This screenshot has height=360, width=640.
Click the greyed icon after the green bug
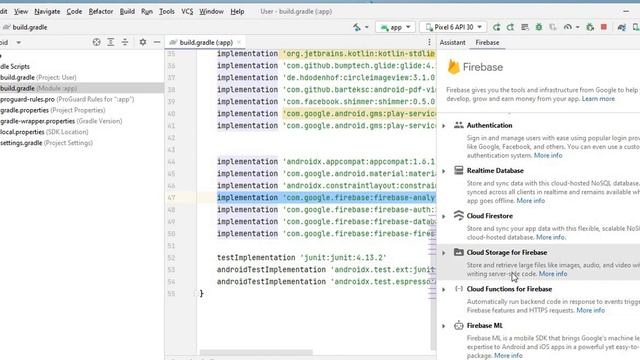pos(553,27)
